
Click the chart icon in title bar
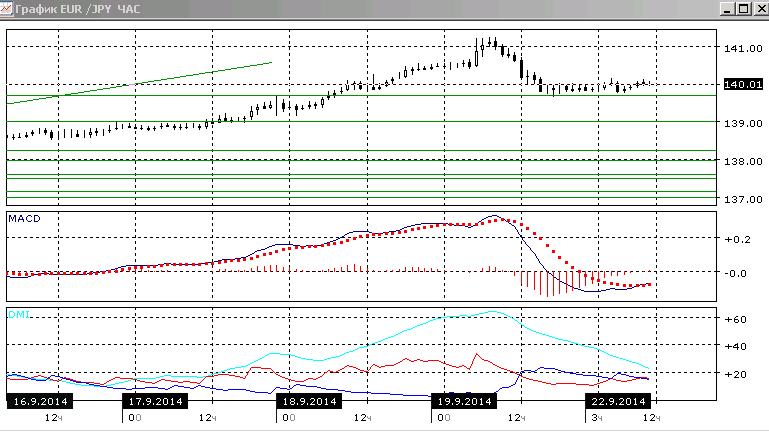pos(5,9)
